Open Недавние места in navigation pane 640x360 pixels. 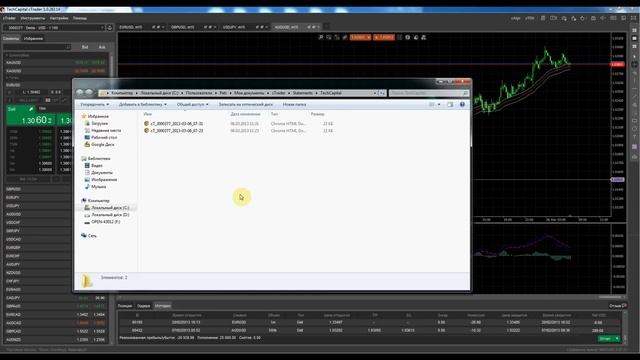point(106,131)
